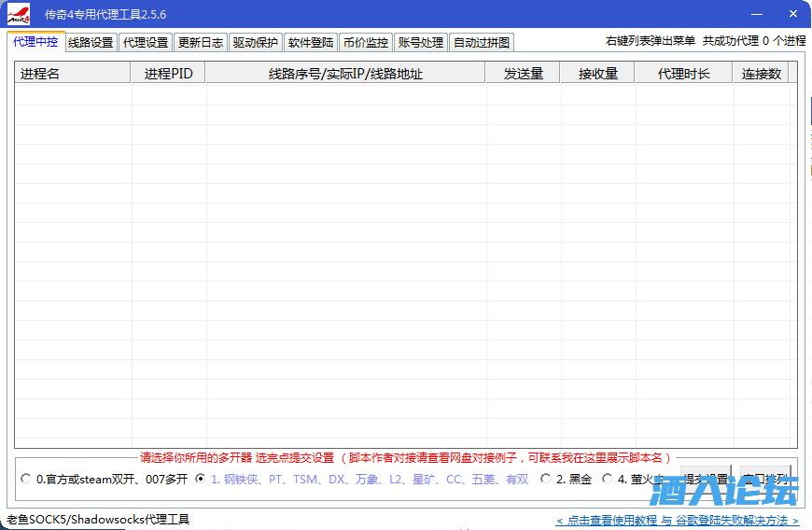Click the app logo in the title bar

(x=20, y=15)
